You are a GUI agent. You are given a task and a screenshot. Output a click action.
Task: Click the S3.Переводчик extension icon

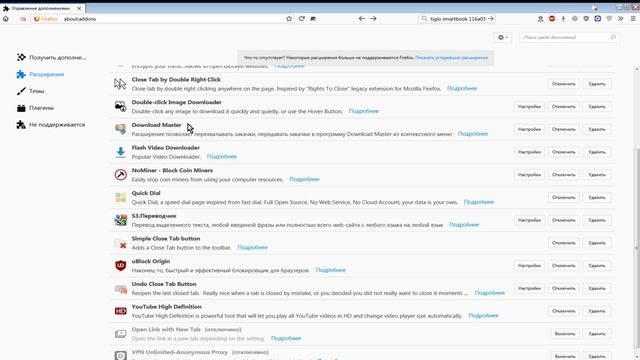click(x=120, y=220)
